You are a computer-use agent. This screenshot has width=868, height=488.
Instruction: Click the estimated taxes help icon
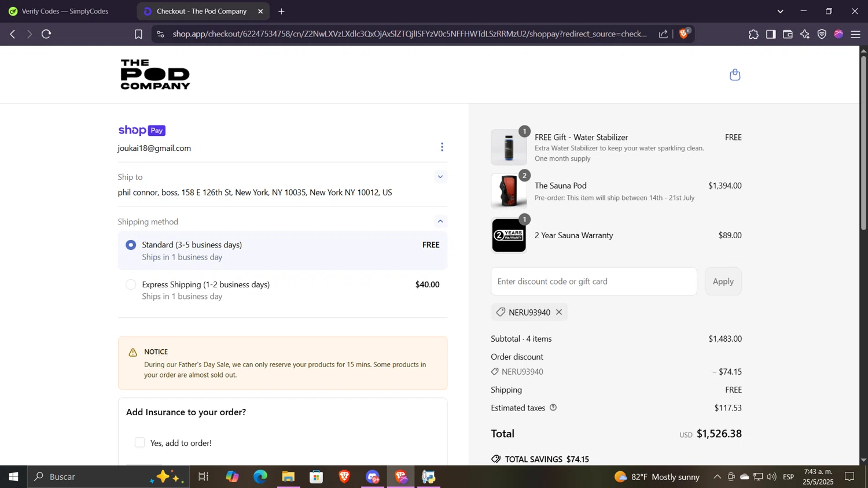pos(553,408)
